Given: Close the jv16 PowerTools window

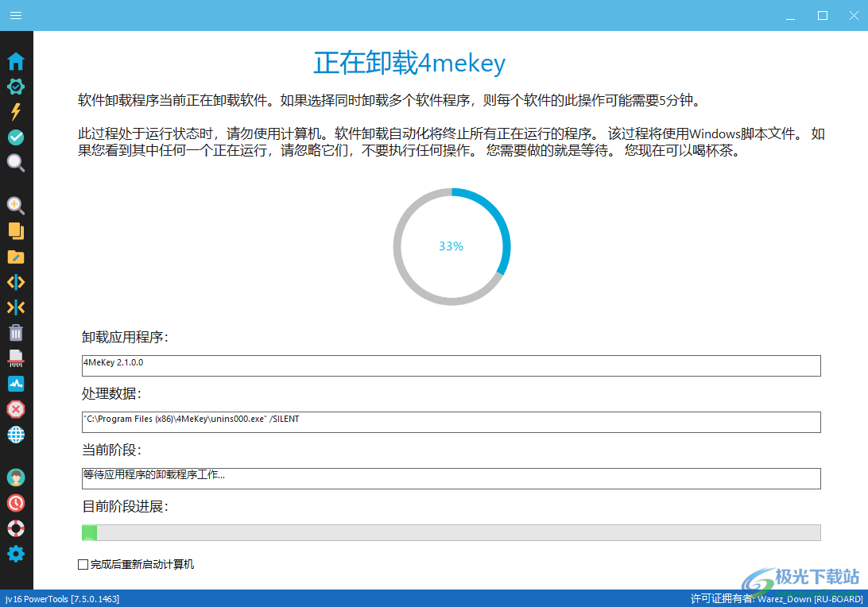Looking at the screenshot, I should (854, 16).
